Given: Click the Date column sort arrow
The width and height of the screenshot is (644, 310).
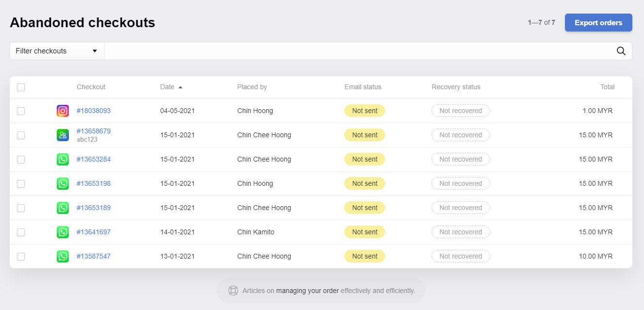Looking at the screenshot, I should [180, 87].
